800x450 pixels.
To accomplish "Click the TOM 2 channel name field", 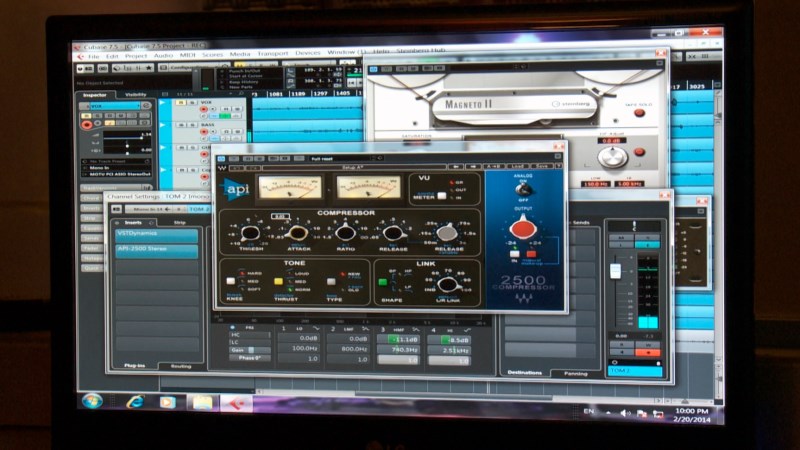I will tap(634, 371).
